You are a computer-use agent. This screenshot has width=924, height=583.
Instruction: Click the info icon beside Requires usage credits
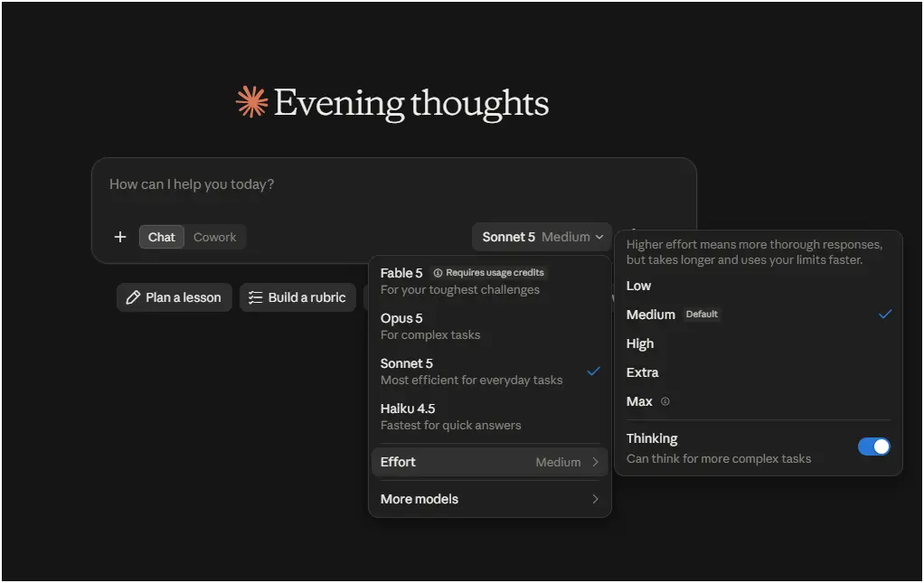(x=438, y=273)
